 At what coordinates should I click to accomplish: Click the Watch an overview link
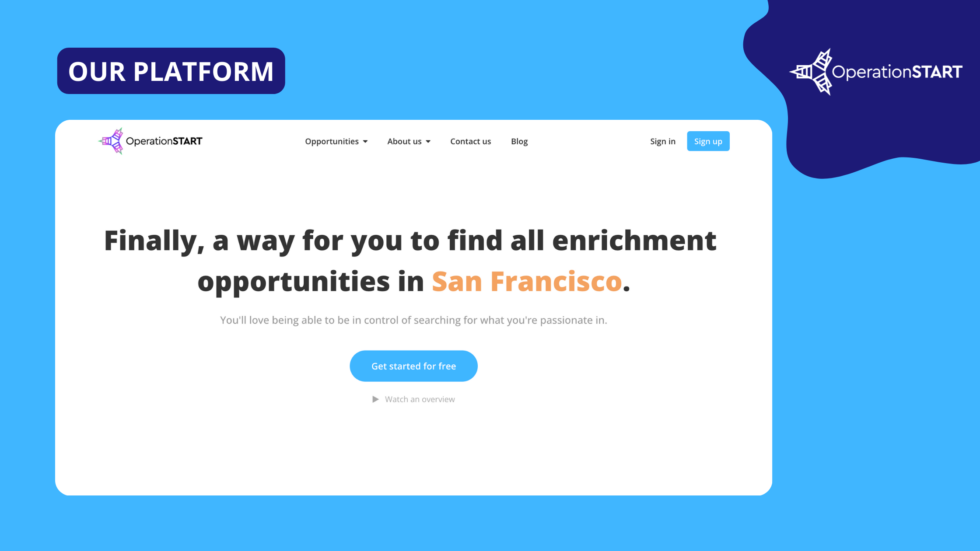(413, 399)
